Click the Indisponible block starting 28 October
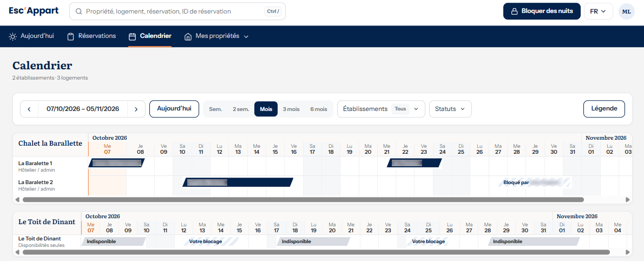Viewport: 644px width, 261px height. pos(534,242)
